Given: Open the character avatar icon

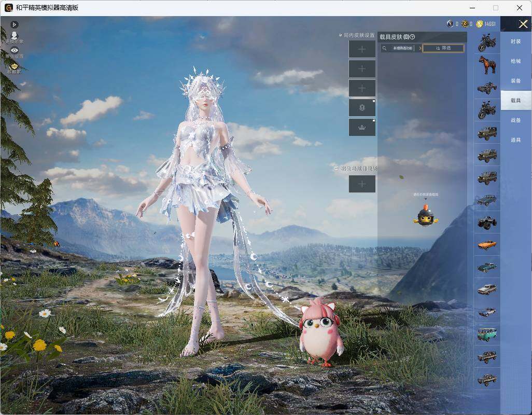Looking at the screenshot, I should [x=14, y=37].
